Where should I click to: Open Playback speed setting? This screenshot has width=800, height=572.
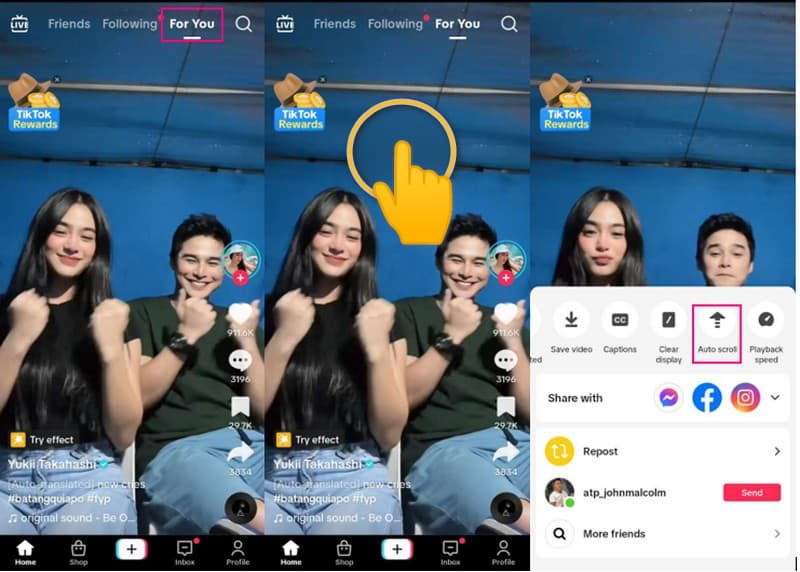point(766,320)
